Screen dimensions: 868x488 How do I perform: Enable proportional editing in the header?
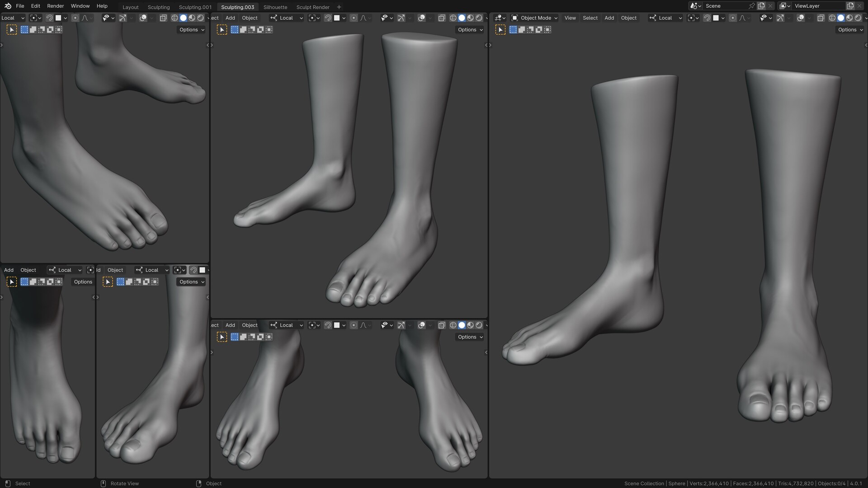[733, 18]
